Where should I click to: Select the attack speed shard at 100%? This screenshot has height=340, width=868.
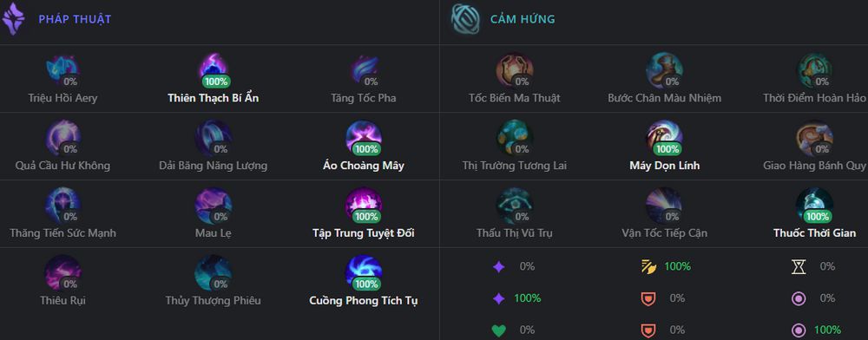(649, 267)
